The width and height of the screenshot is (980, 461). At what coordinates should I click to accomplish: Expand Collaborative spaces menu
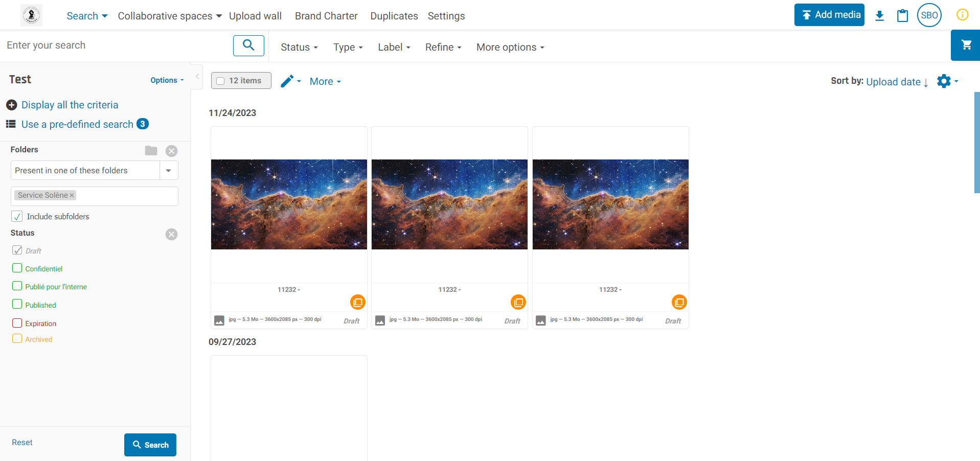click(170, 16)
